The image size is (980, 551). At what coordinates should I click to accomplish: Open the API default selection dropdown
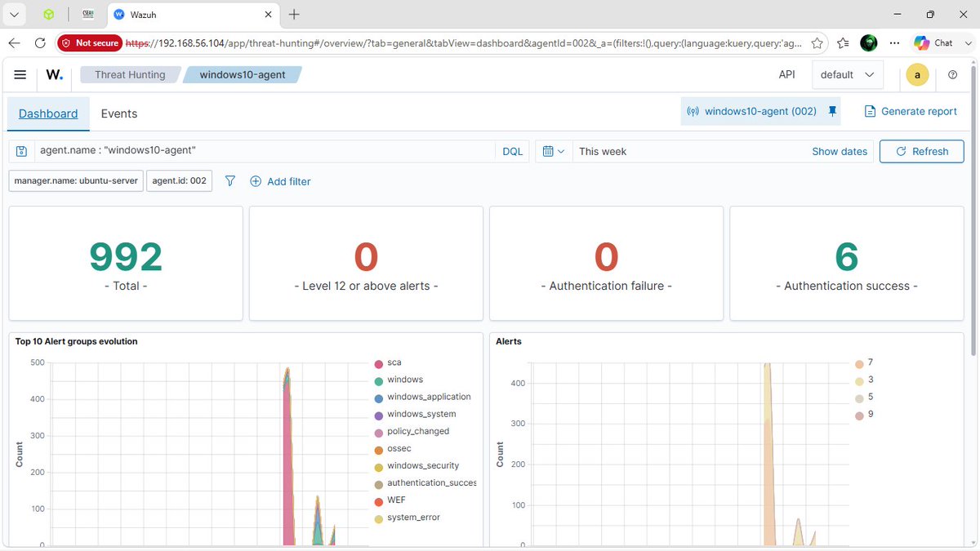848,74
